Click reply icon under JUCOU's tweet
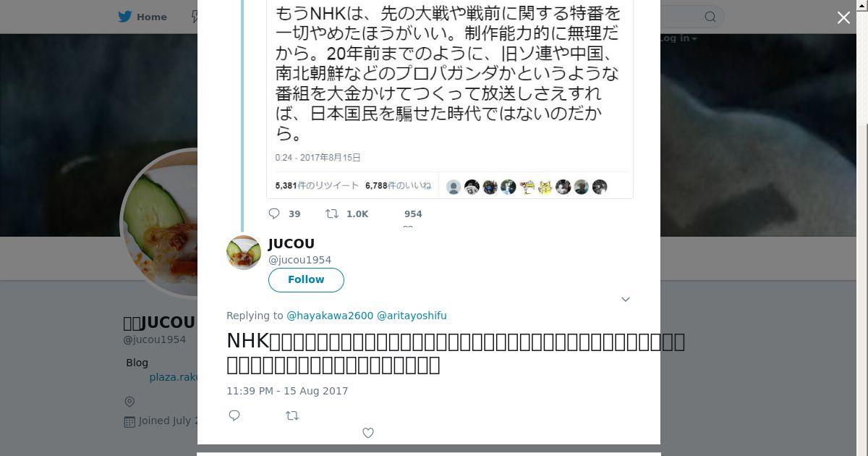The width and height of the screenshot is (868, 456). point(234,415)
